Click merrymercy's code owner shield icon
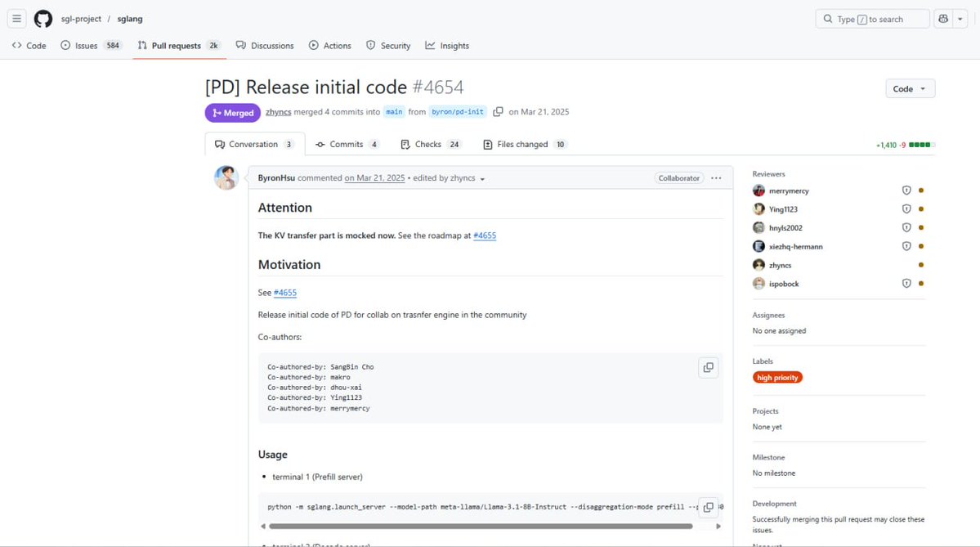Image resolution: width=980 pixels, height=547 pixels. [906, 191]
